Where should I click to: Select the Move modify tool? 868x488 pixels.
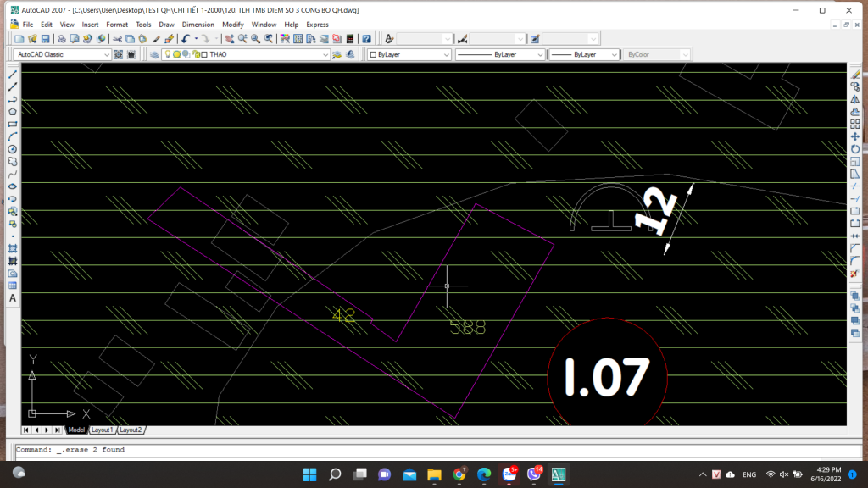click(x=855, y=136)
